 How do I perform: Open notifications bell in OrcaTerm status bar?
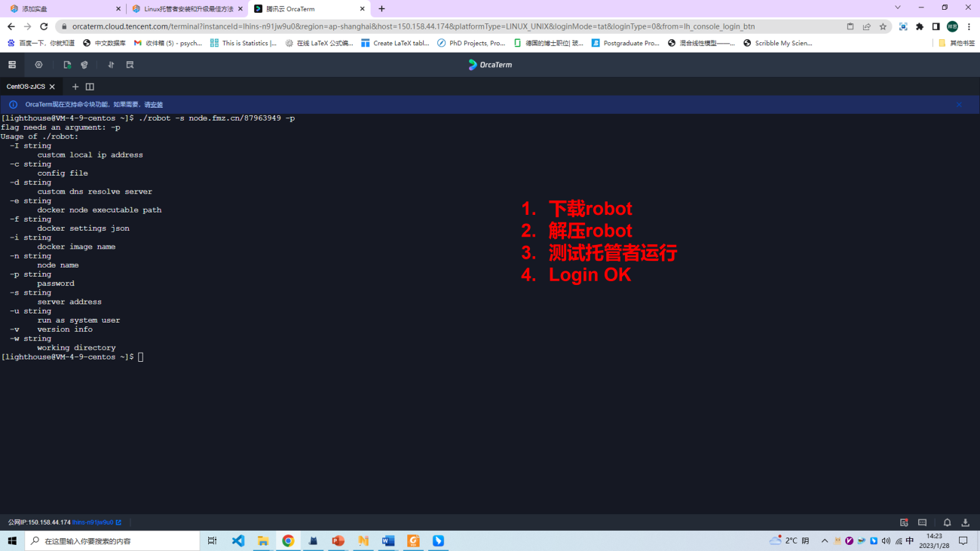(947, 522)
